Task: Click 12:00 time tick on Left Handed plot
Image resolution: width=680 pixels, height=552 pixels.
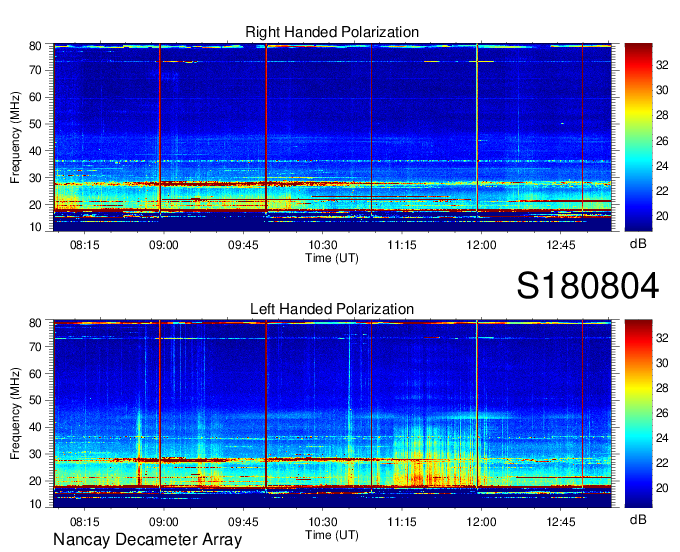Action: click(x=481, y=522)
